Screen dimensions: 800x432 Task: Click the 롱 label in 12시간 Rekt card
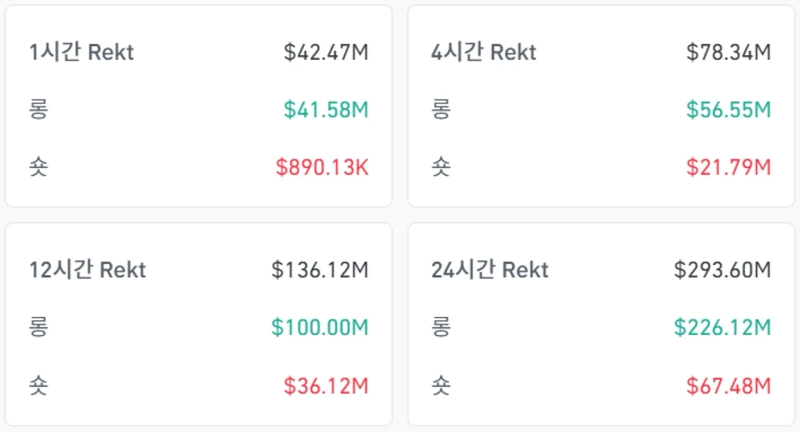(40, 327)
